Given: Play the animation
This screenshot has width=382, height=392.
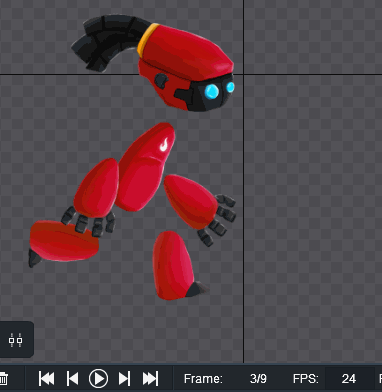Looking at the screenshot, I should [x=98, y=379].
